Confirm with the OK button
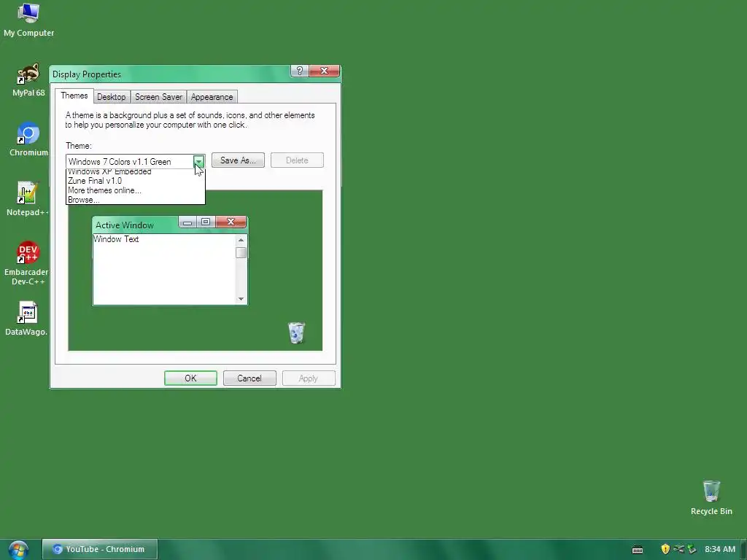Viewport: 747px width, 560px height. (190, 378)
